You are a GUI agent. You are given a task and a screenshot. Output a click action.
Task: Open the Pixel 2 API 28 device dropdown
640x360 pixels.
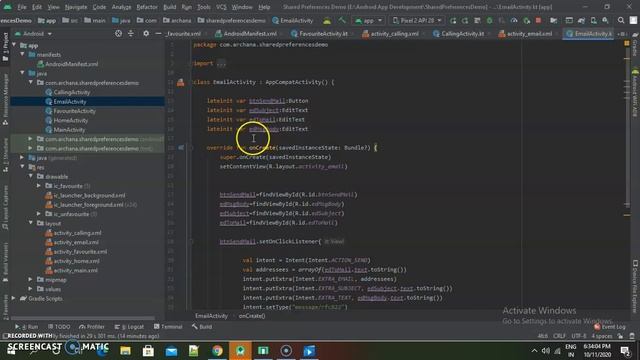(x=417, y=20)
